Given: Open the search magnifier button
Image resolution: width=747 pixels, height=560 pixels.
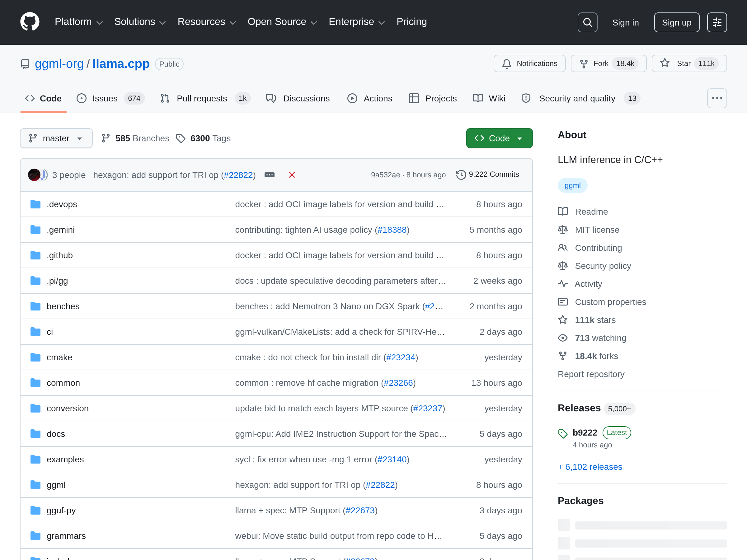Looking at the screenshot, I should (587, 22).
